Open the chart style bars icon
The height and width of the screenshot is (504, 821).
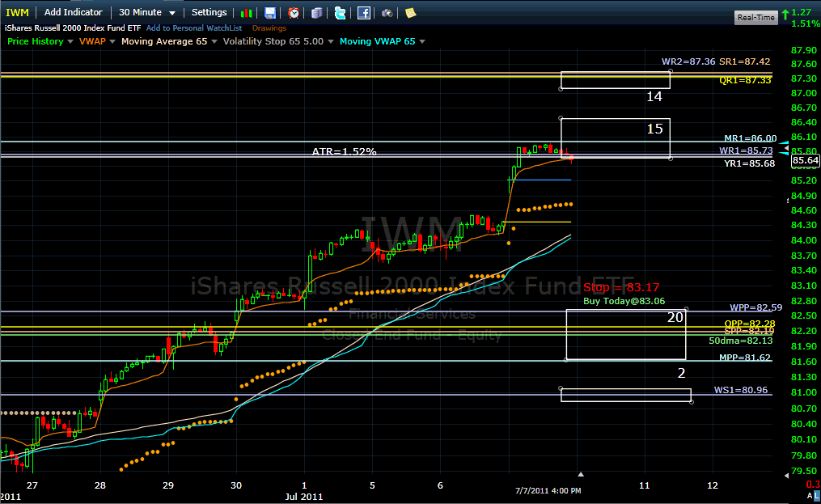pos(246,13)
